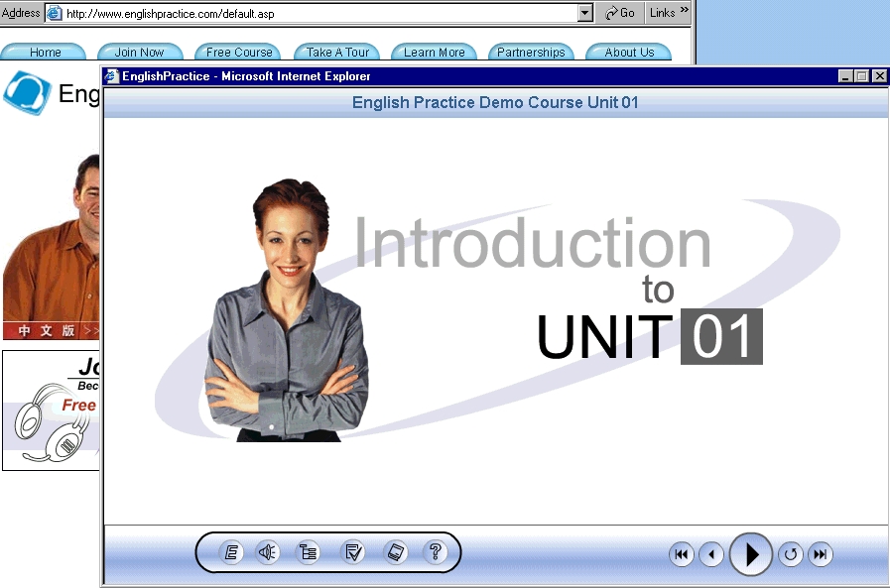Image resolution: width=890 pixels, height=588 pixels.
Task: Click the 'E' icon in course toolbar
Action: tap(231, 553)
